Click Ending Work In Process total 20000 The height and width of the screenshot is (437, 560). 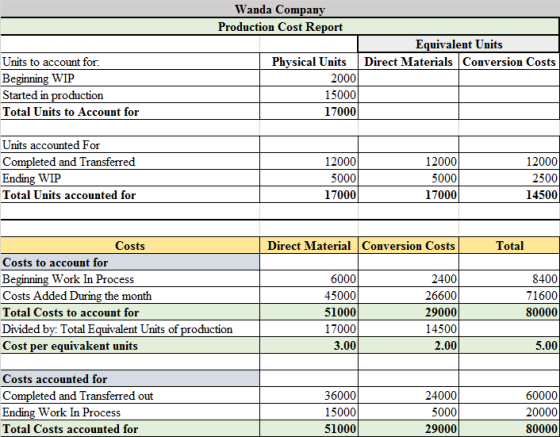[542, 412]
